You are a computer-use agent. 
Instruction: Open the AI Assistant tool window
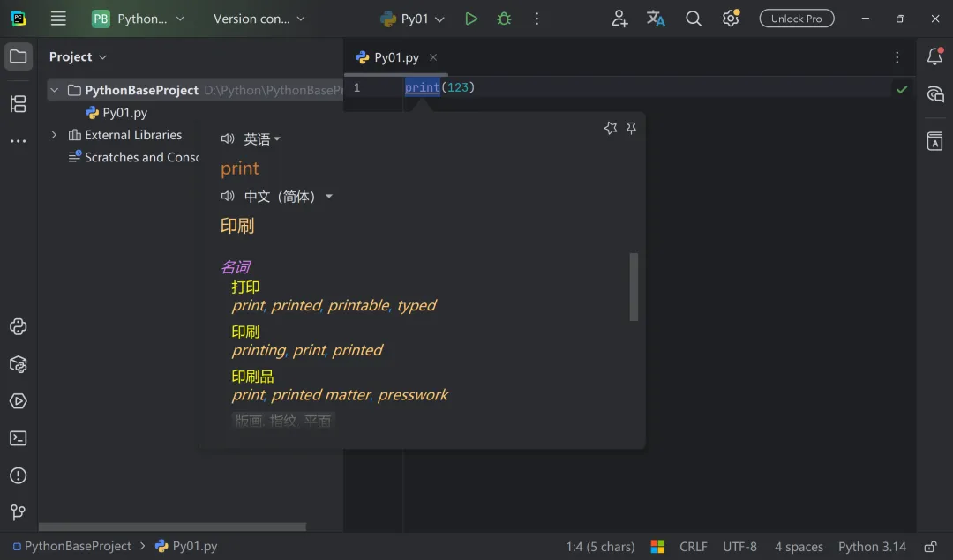(934, 94)
